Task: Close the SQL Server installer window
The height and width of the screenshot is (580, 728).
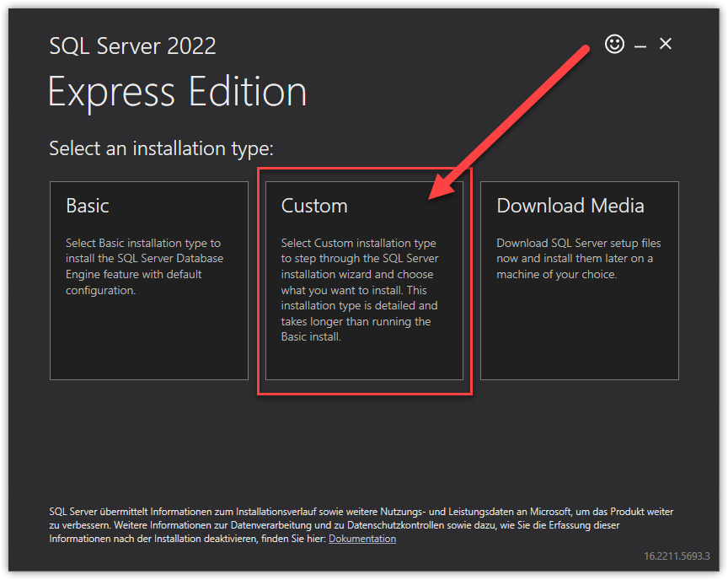Action: (x=666, y=44)
